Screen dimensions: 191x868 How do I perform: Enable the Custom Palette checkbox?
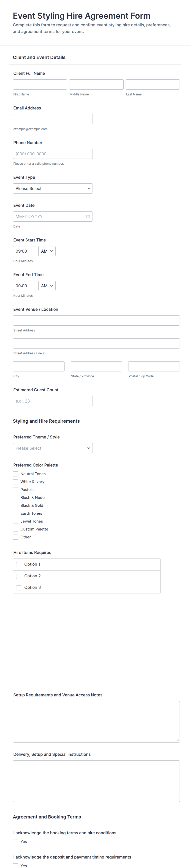15,529
